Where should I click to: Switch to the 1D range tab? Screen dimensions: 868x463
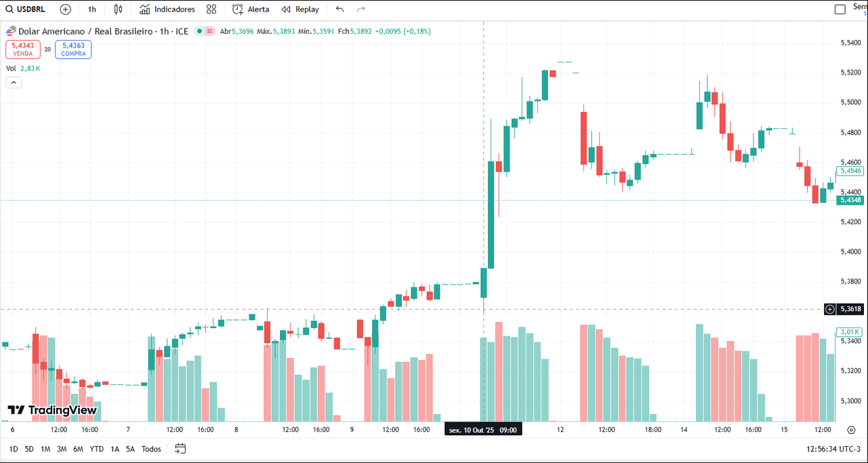pyautogui.click(x=12, y=448)
